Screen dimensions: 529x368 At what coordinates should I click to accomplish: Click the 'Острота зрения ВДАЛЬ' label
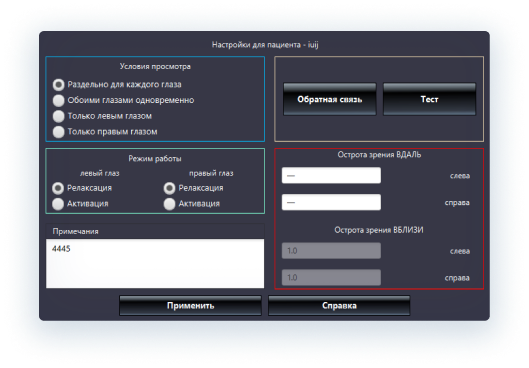[379, 155]
